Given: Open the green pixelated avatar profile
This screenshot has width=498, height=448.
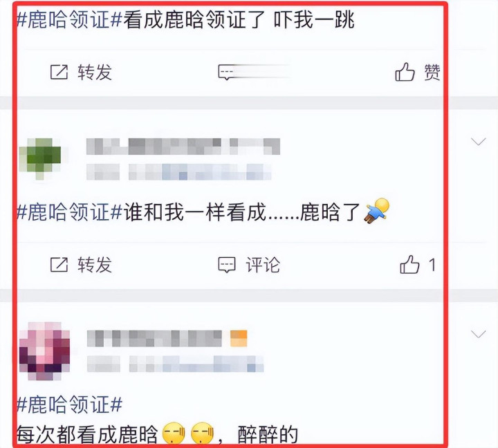Looking at the screenshot, I should (x=40, y=158).
